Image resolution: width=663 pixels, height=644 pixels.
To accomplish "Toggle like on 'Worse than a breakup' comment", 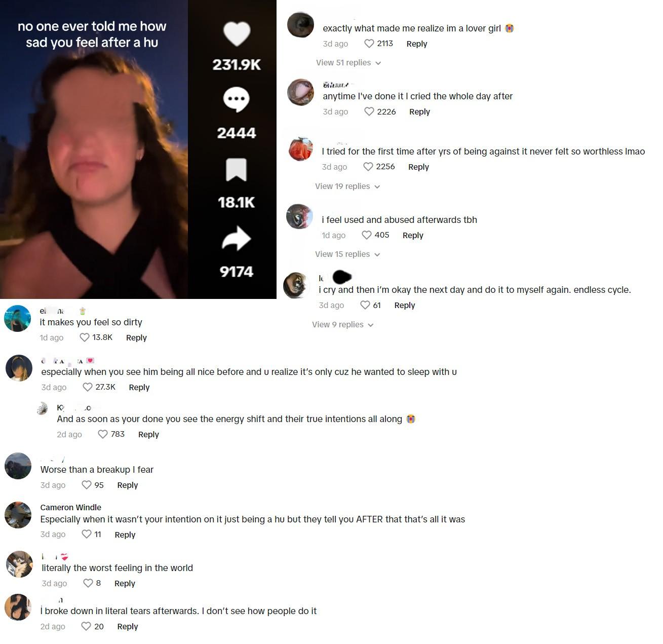I will tap(87, 485).
